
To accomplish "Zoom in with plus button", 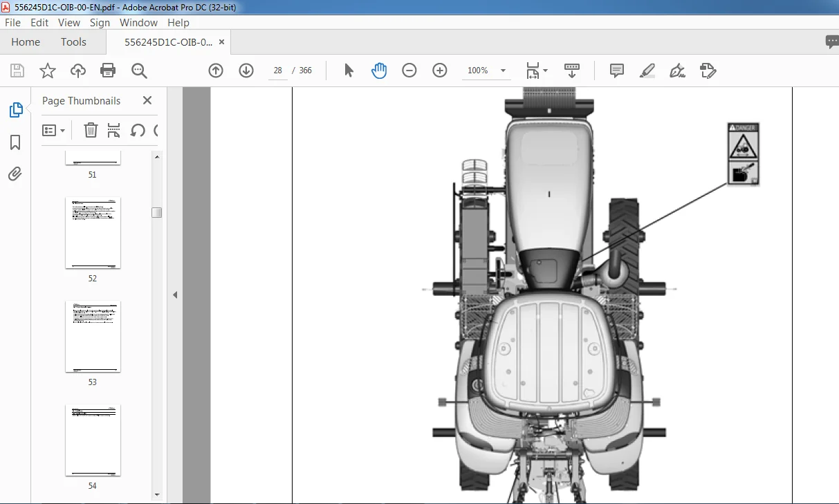I will 440,71.
